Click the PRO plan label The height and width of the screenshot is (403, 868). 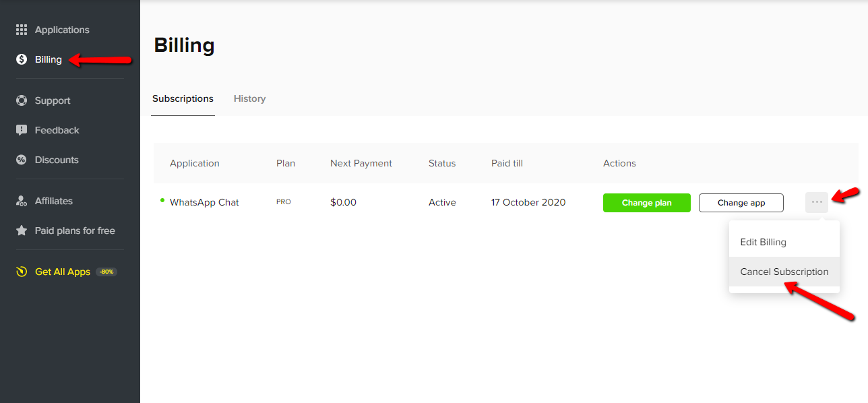coord(284,202)
